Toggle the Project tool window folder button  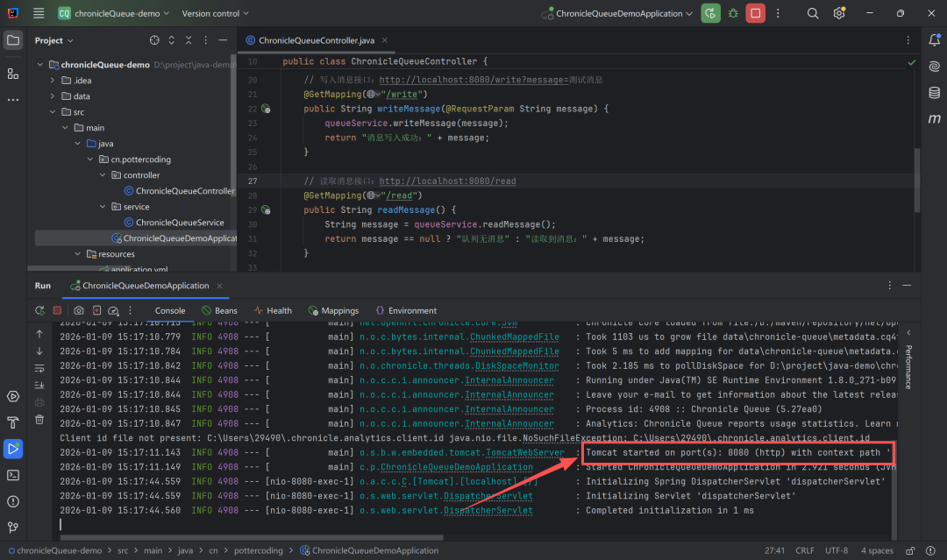(x=13, y=40)
